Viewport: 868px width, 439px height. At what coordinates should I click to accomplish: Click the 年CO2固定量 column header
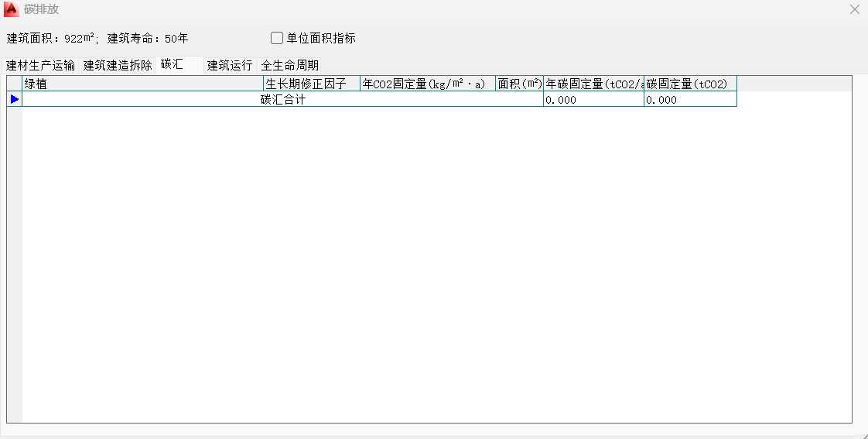point(428,84)
